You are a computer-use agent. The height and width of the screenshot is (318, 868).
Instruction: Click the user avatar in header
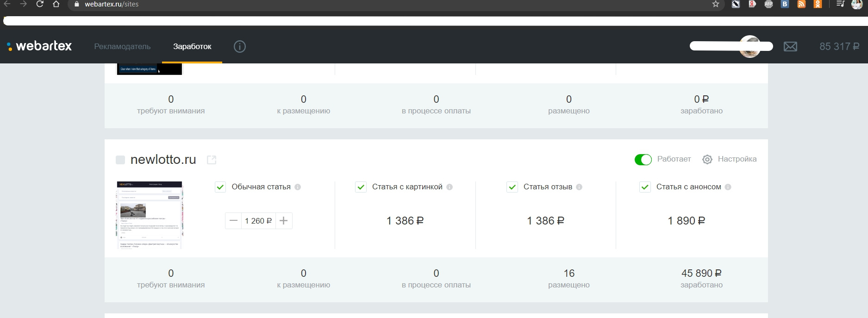[x=750, y=46]
